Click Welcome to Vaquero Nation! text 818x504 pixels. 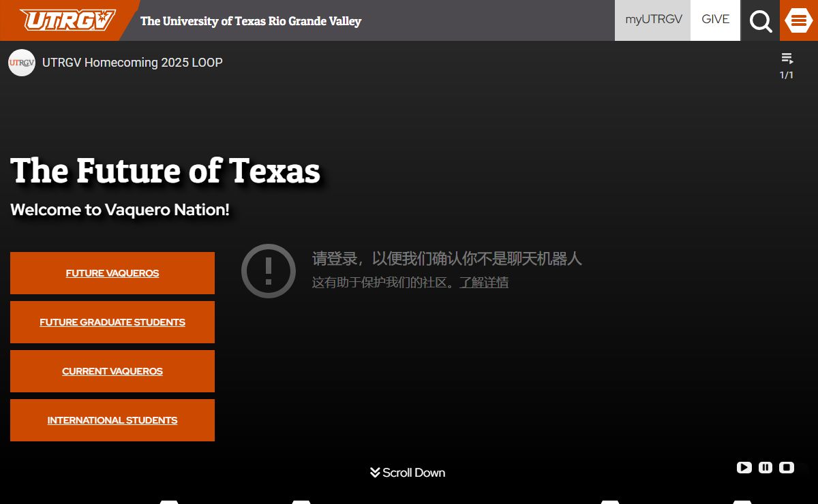120,210
